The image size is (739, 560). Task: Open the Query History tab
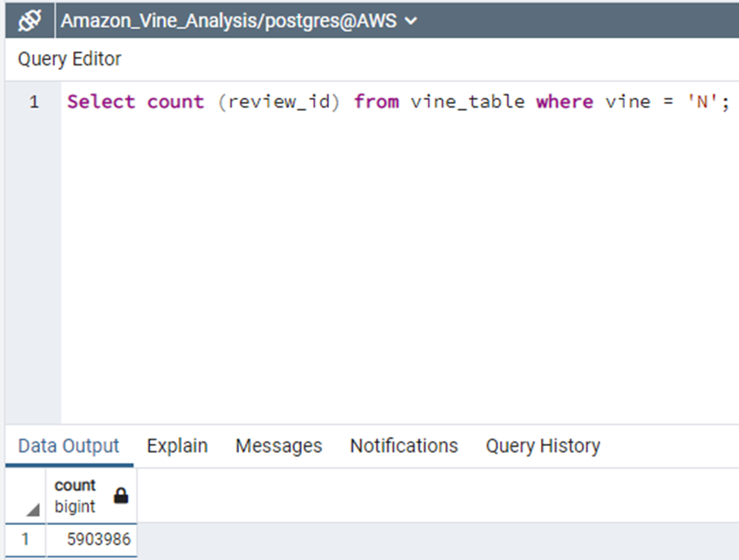tap(543, 446)
